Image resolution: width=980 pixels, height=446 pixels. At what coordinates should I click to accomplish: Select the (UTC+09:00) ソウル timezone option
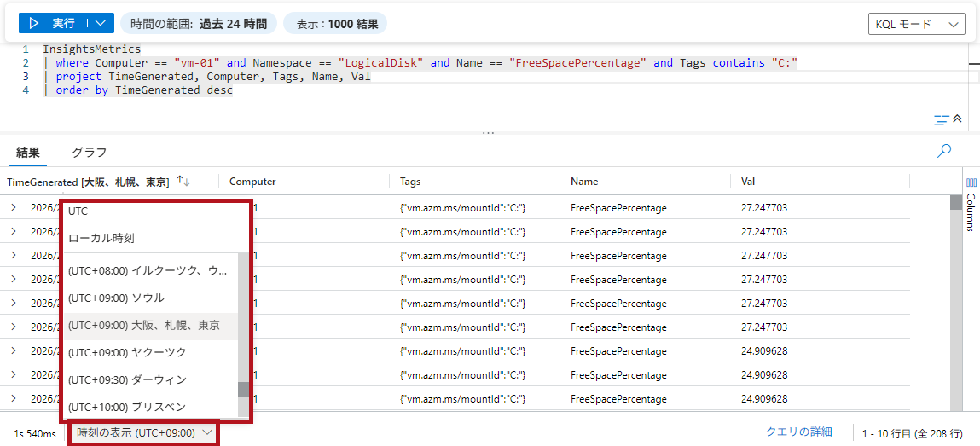pos(116,298)
